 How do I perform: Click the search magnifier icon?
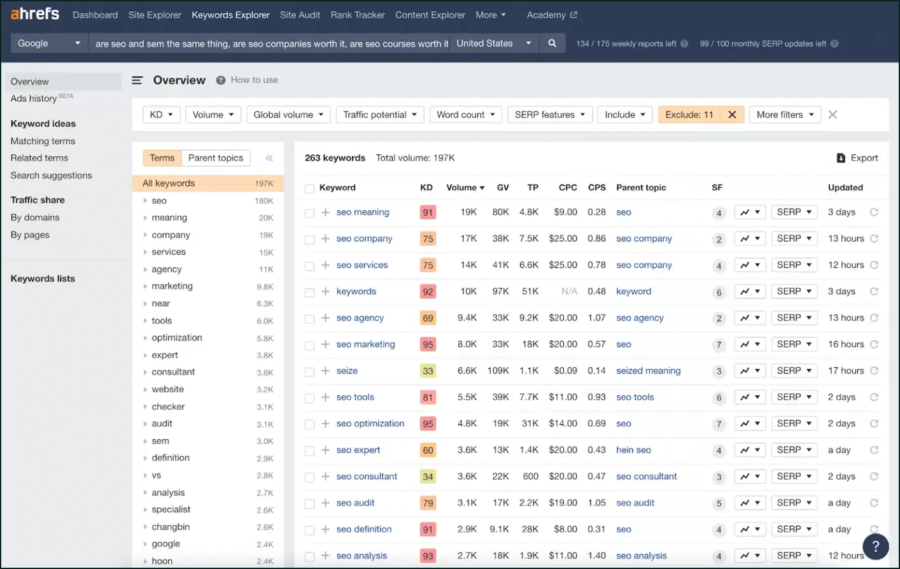552,44
